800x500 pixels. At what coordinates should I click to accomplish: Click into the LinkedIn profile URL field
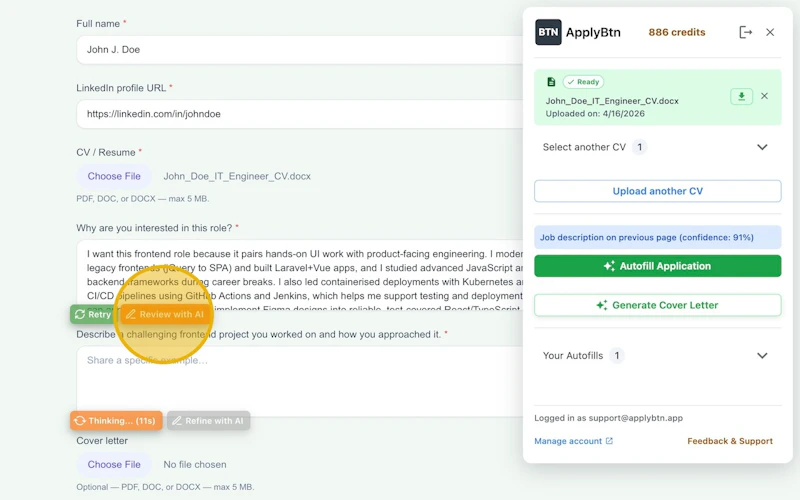[299, 114]
